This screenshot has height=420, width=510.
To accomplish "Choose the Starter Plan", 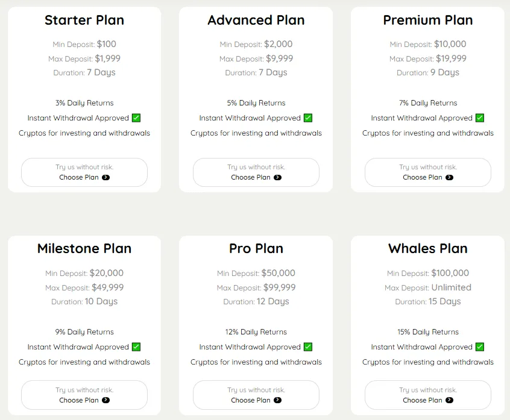I will pyautogui.click(x=84, y=172).
